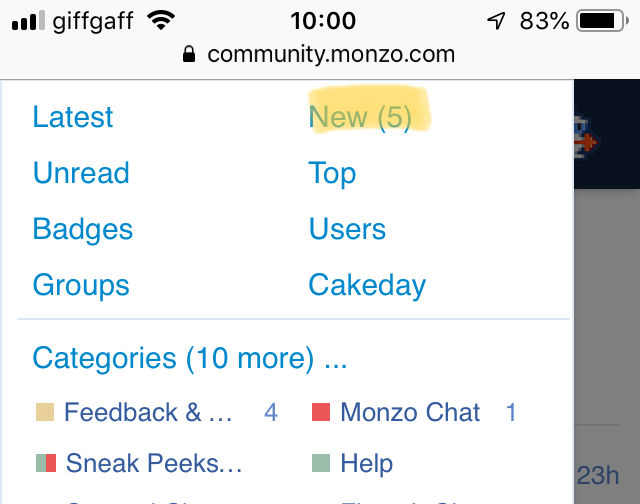
Task: Tap the Wi-Fi status icon
Action: (160, 20)
